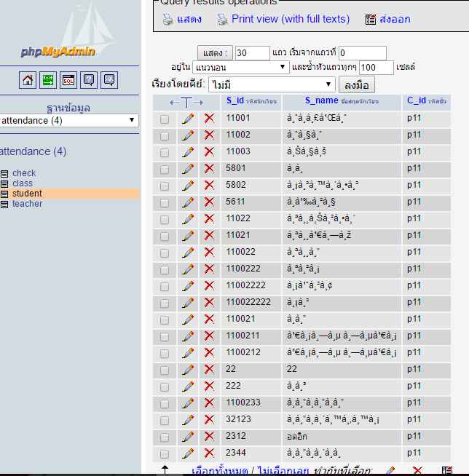The width and height of the screenshot is (469, 476).
Task: Delete row 11001 with the red X
Action: click(x=209, y=119)
